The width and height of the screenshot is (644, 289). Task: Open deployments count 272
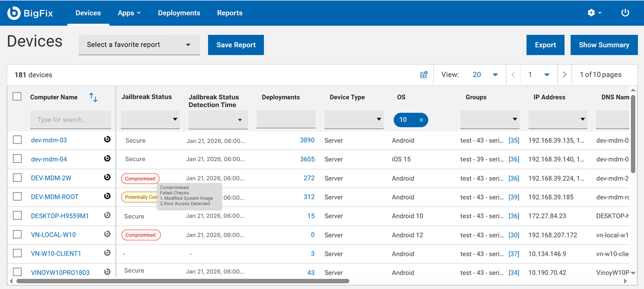[x=309, y=178]
